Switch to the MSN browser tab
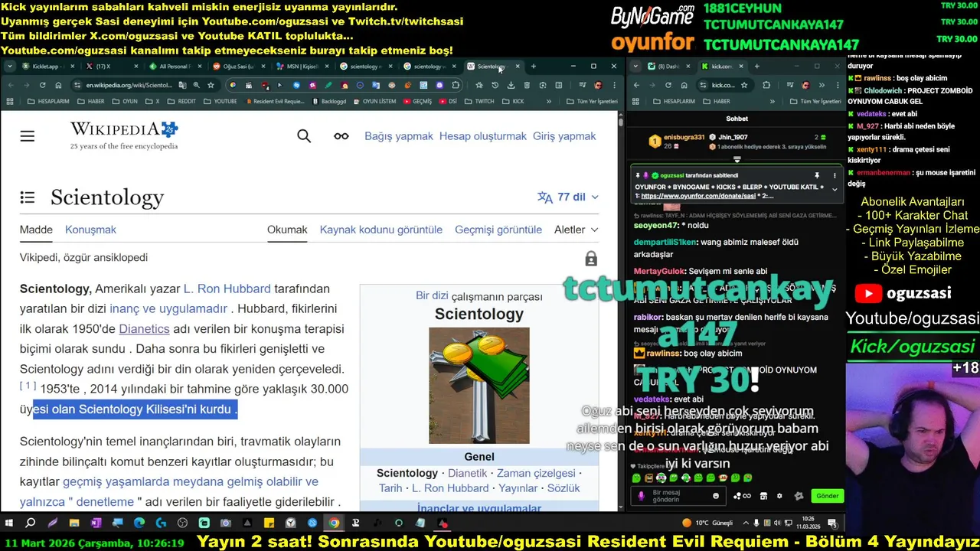The height and width of the screenshot is (551, 980). [301, 67]
